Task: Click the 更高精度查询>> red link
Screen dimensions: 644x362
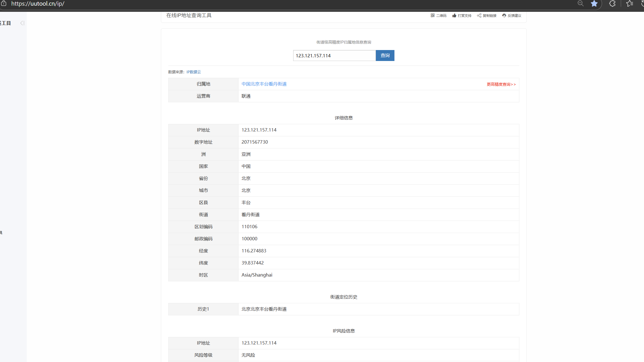Action: coord(501,84)
